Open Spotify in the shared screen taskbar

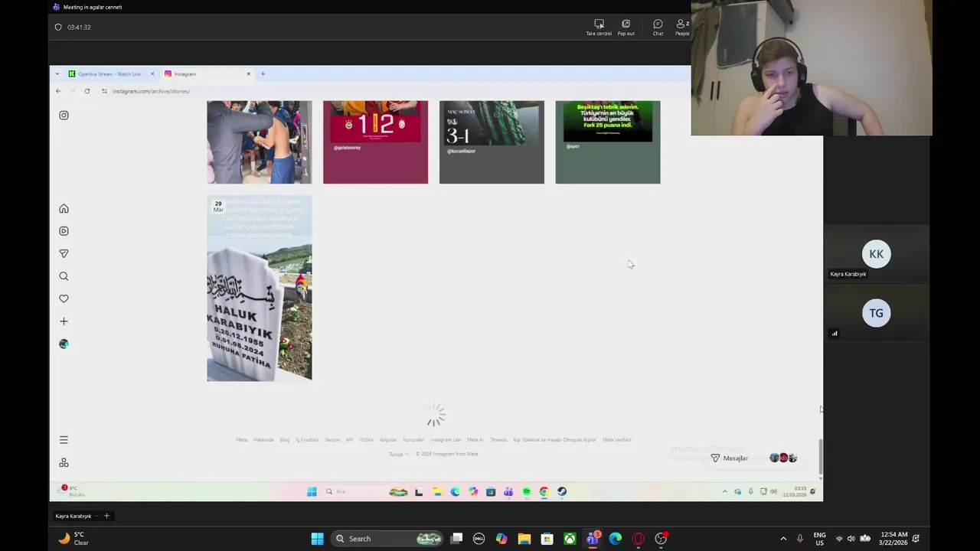(527, 492)
